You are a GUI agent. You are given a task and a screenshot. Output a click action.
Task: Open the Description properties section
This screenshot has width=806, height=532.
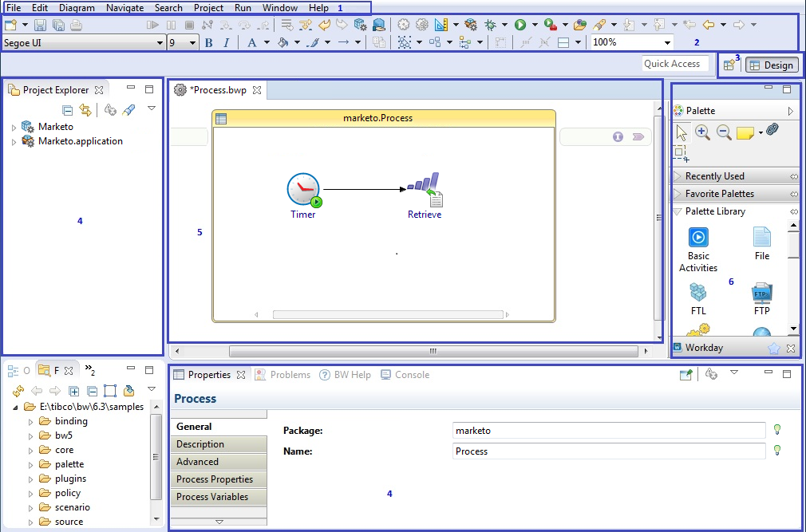point(219,444)
